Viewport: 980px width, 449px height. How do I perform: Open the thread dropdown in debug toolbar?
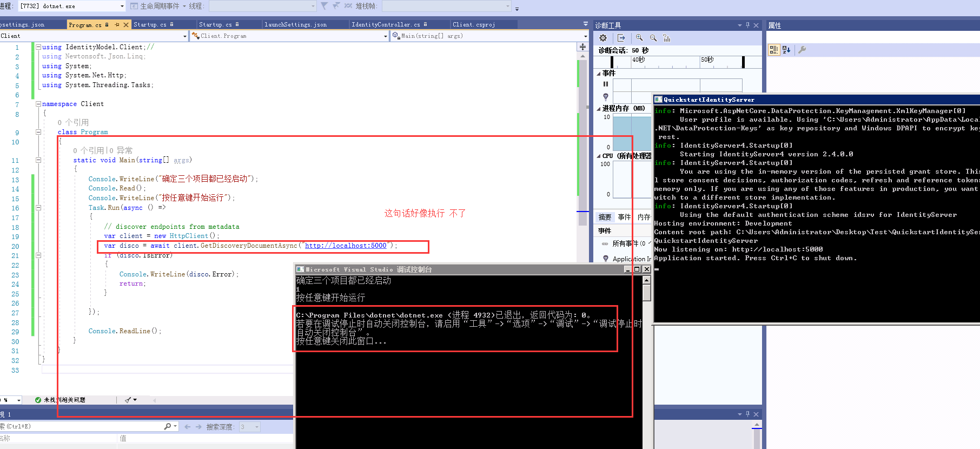(x=313, y=6)
